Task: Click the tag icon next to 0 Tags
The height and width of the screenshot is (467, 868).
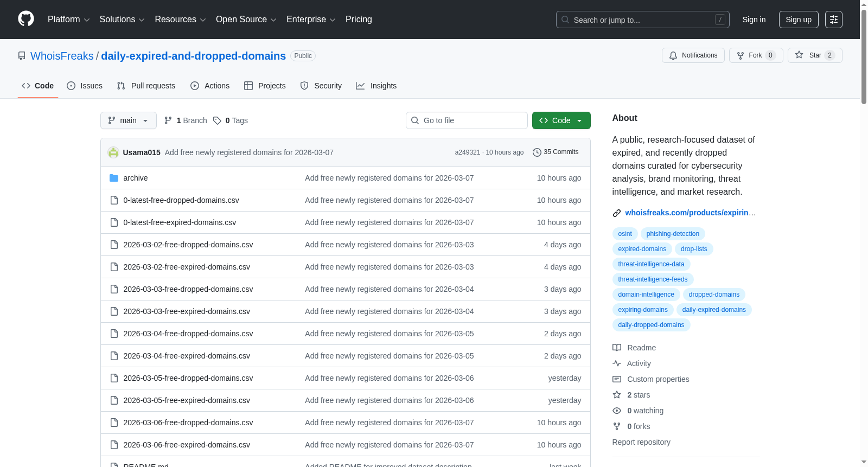Action: 217,120
